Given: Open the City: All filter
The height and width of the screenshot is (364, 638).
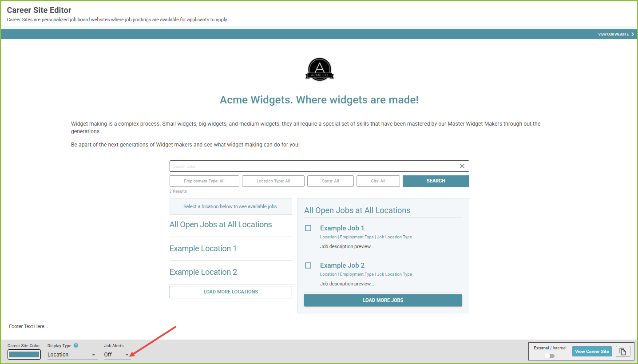Looking at the screenshot, I should click(x=378, y=181).
